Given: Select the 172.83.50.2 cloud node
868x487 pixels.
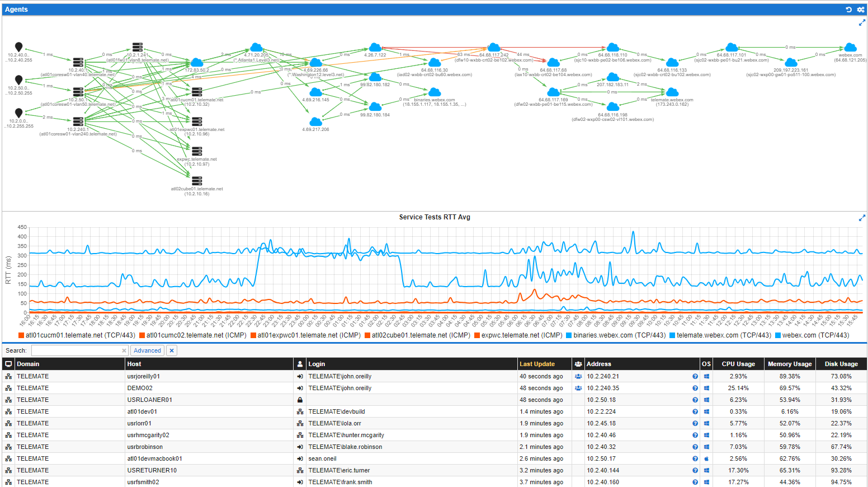Looking at the screenshot, I should click(x=197, y=62).
